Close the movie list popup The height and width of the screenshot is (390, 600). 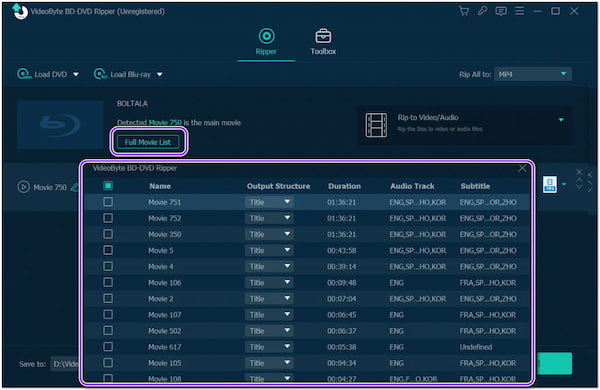coord(522,168)
